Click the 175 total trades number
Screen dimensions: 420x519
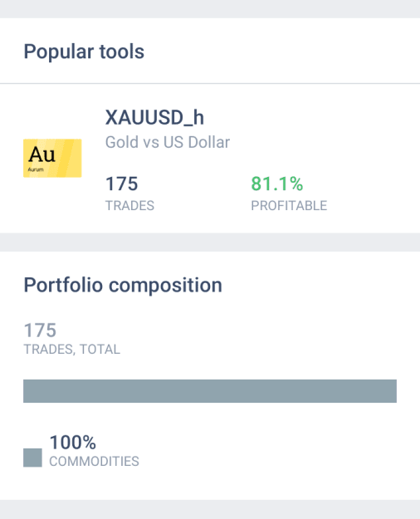(40, 330)
